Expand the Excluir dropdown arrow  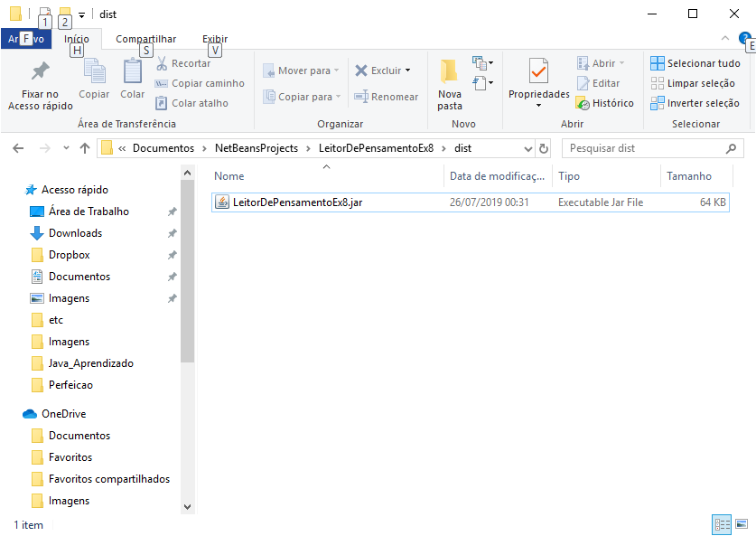pos(408,71)
